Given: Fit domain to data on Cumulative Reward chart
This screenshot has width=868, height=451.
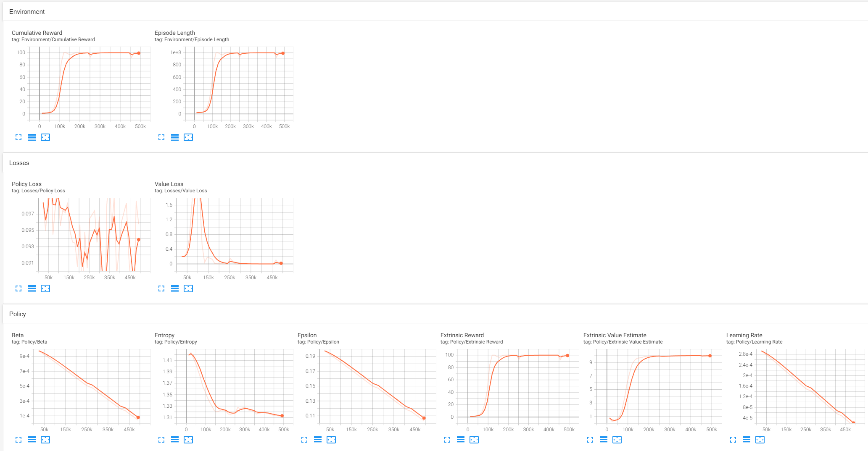Looking at the screenshot, I should click(45, 137).
